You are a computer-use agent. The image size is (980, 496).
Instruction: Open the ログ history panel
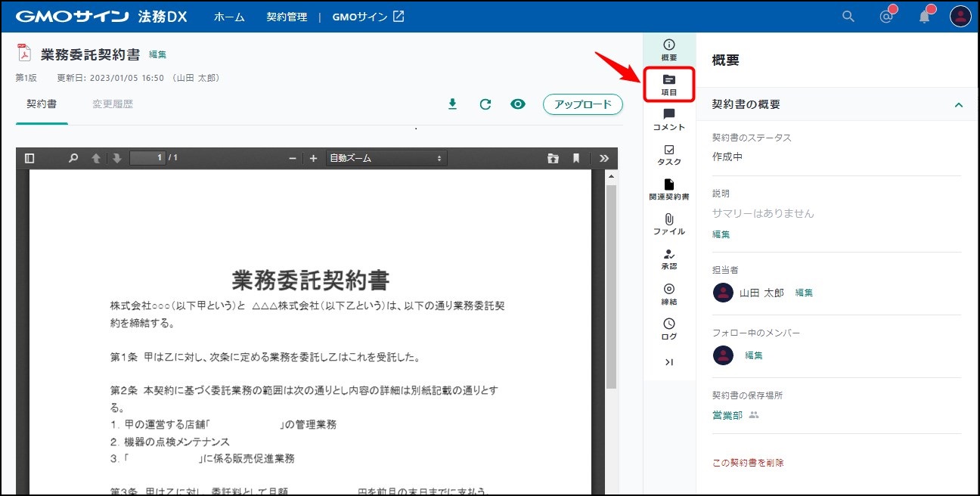668,328
